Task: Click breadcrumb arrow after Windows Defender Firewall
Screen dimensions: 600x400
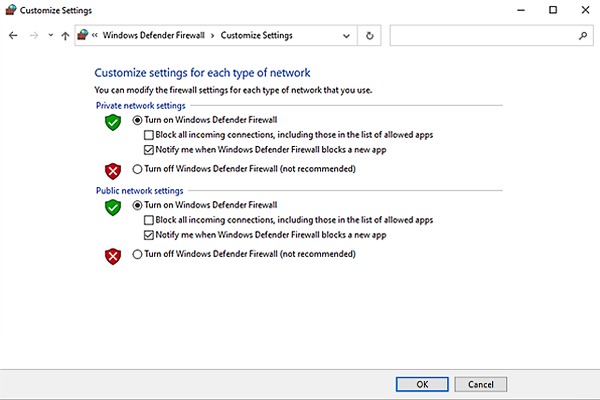Action: click(x=212, y=36)
